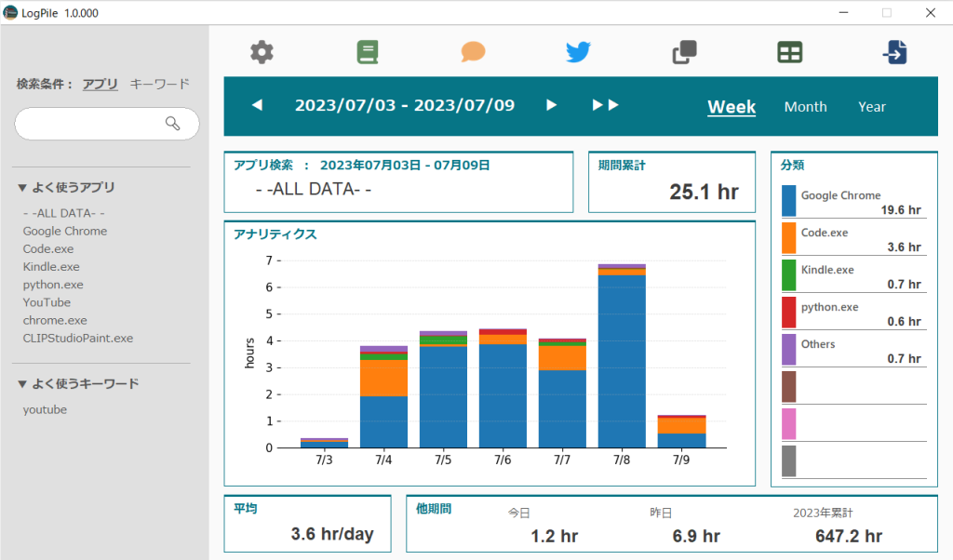Select アプリ search condition
The height and width of the screenshot is (560, 953).
[100, 84]
